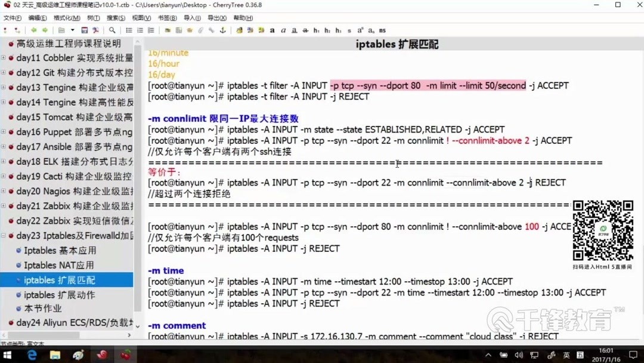Open File Explorer from the taskbar
The width and height of the screenshot is (644, 363).
coord(55,355)
